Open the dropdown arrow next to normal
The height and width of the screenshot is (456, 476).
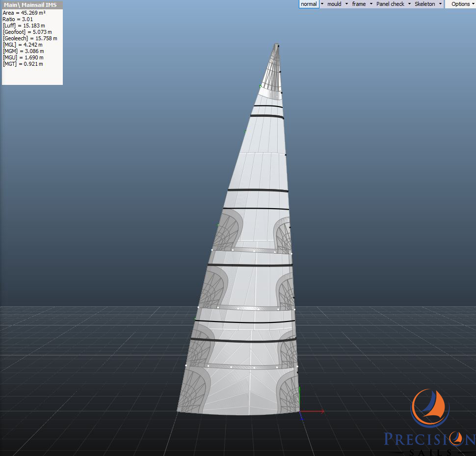tap(322, 4)
